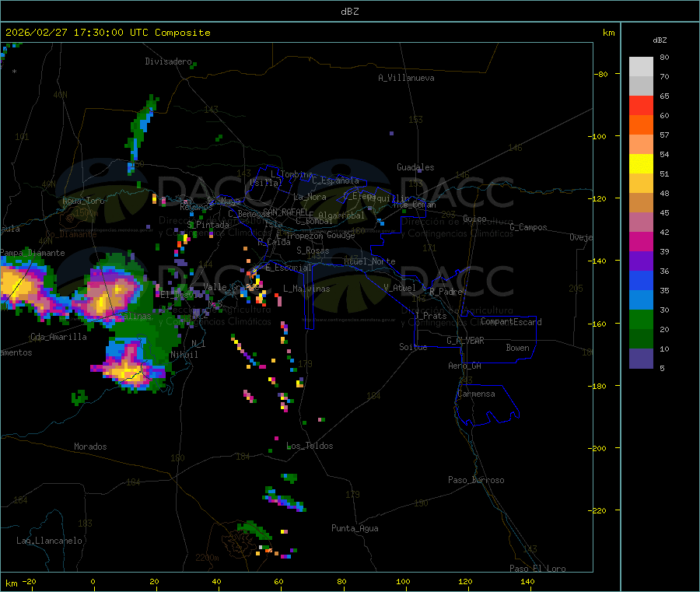Click the 'Nihuil' map label

tap(184, 355)
